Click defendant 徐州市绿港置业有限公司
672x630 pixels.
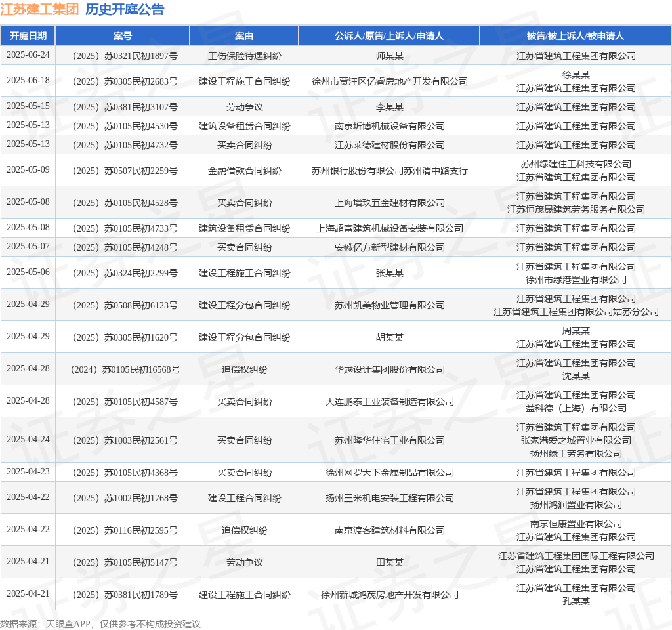tap(576, 280)
